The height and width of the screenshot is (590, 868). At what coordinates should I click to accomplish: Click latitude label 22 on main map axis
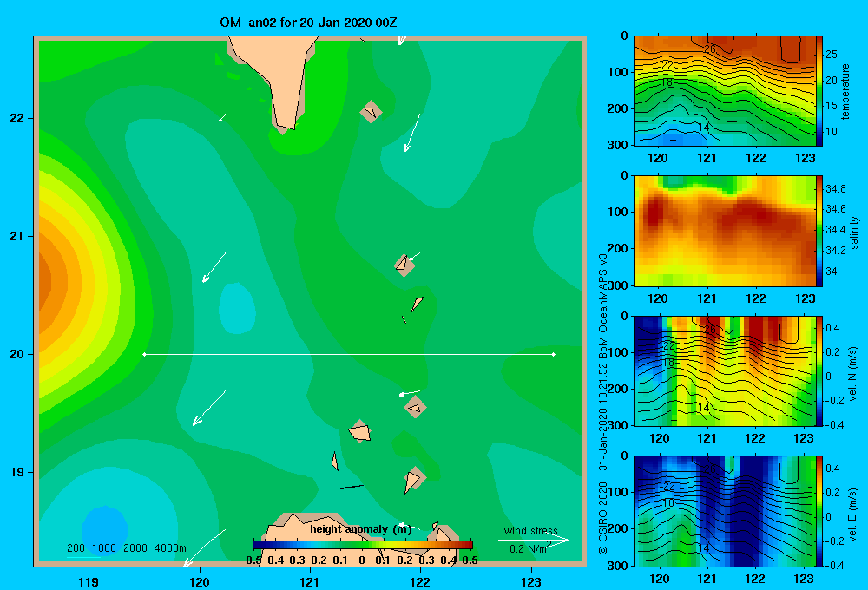point(17,118)
